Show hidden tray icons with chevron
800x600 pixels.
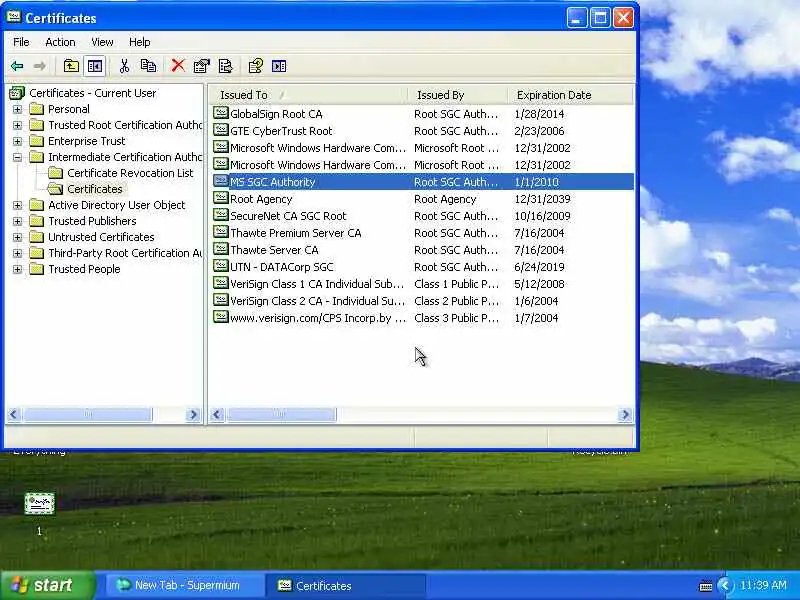pyautogui.click(x=724, y=585)
